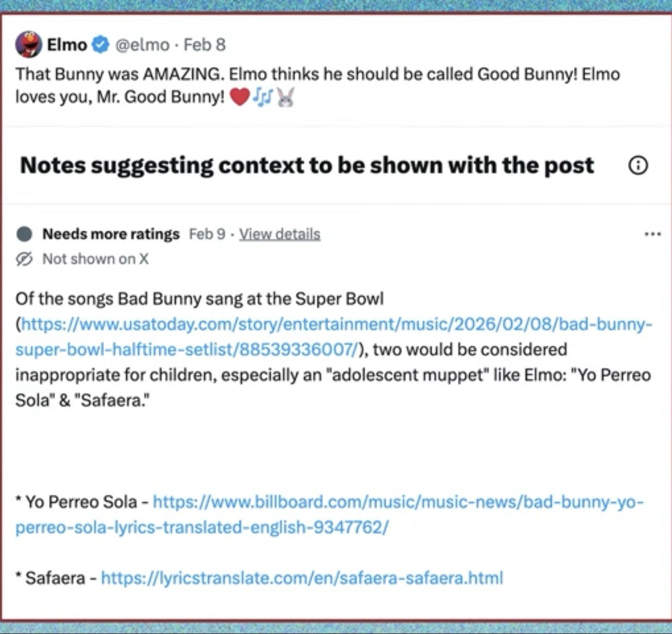Click the gray rating status circle
672x634 pixels.
pyautogui.click(x=24, y=234)
